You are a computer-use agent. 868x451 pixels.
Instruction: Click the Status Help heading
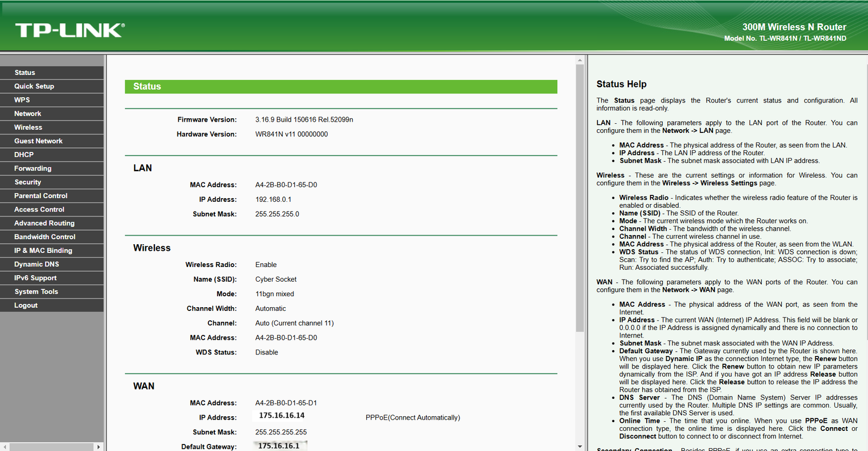click(622, 84)
